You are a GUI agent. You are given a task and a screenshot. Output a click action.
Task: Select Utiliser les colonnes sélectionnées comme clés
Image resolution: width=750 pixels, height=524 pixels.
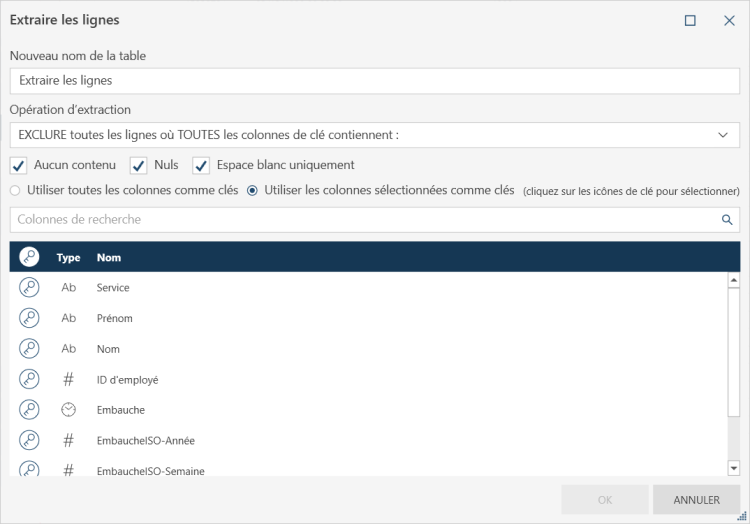[x=252, y=190]
